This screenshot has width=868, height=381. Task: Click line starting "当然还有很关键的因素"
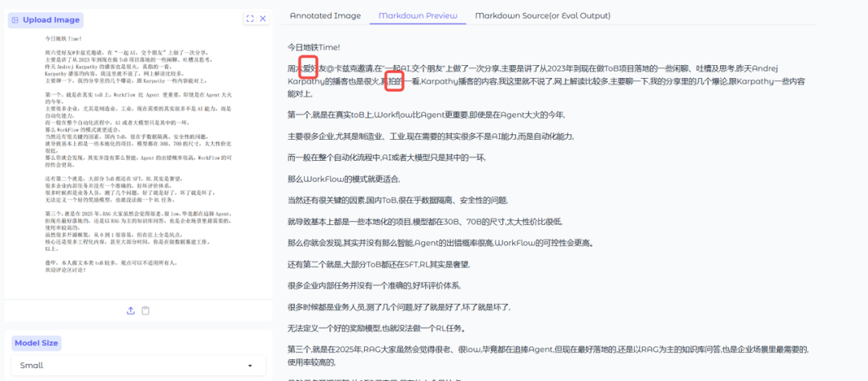click(398, 200)
